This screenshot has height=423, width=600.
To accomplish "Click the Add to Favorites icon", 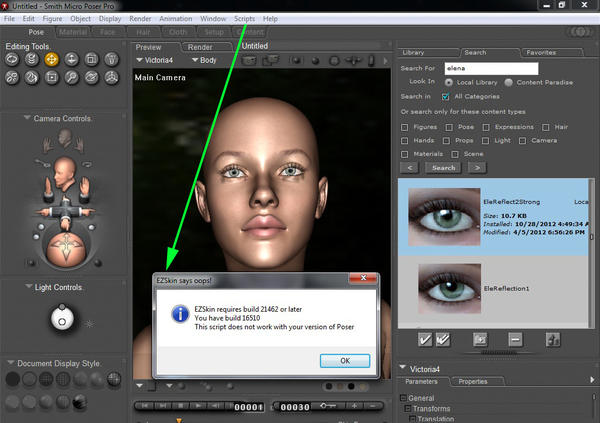I will coord(553,339).
